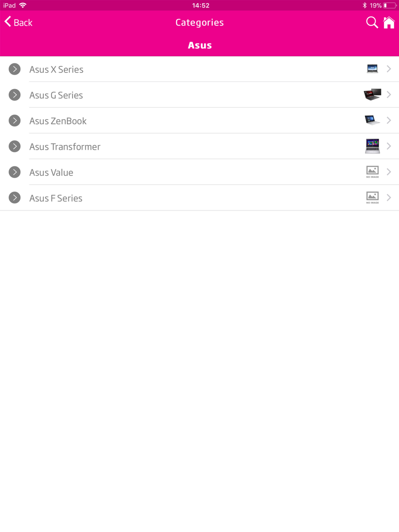Expand Asus ZenBook circle arrow

pos(15,120)
